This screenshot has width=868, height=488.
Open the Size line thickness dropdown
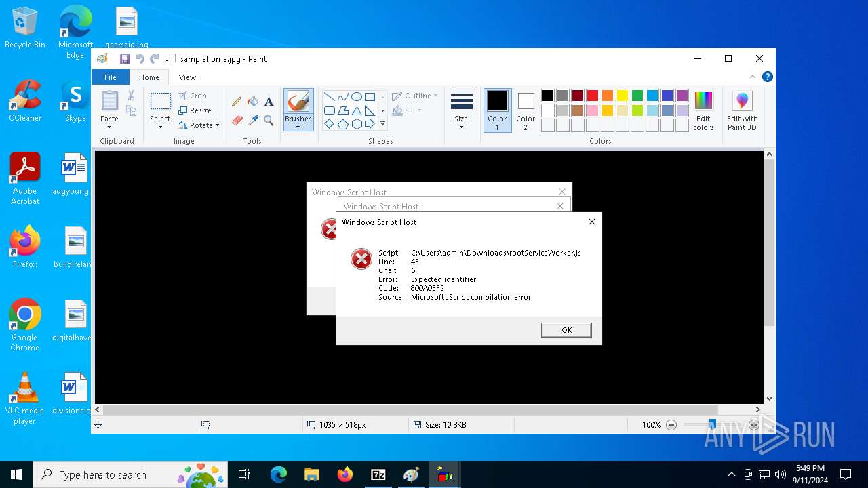461,110
